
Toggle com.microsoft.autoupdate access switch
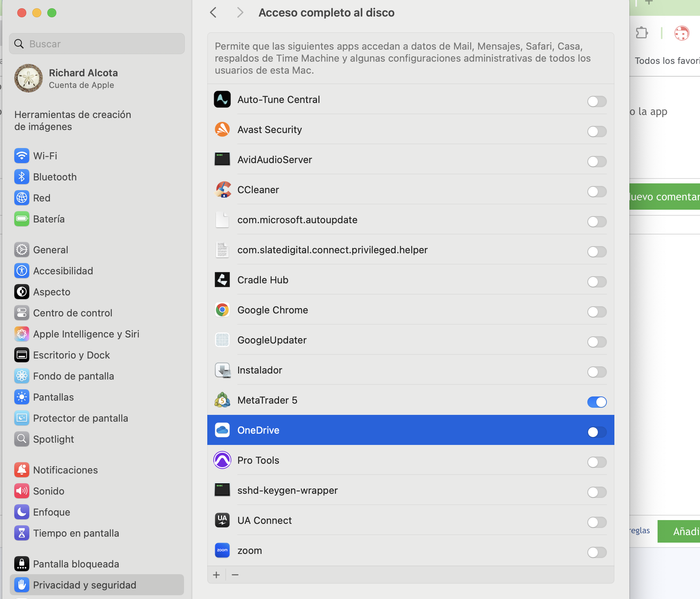(597, 222)
